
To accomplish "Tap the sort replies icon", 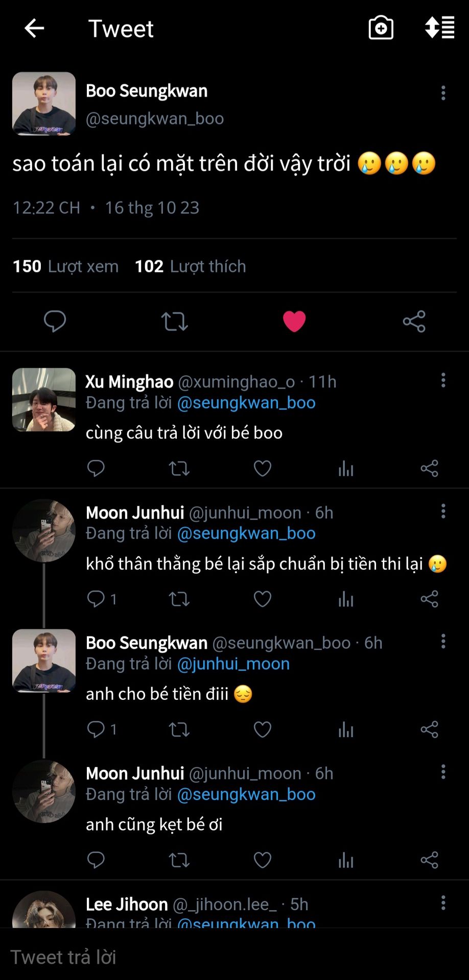I will tap(439, 28).
